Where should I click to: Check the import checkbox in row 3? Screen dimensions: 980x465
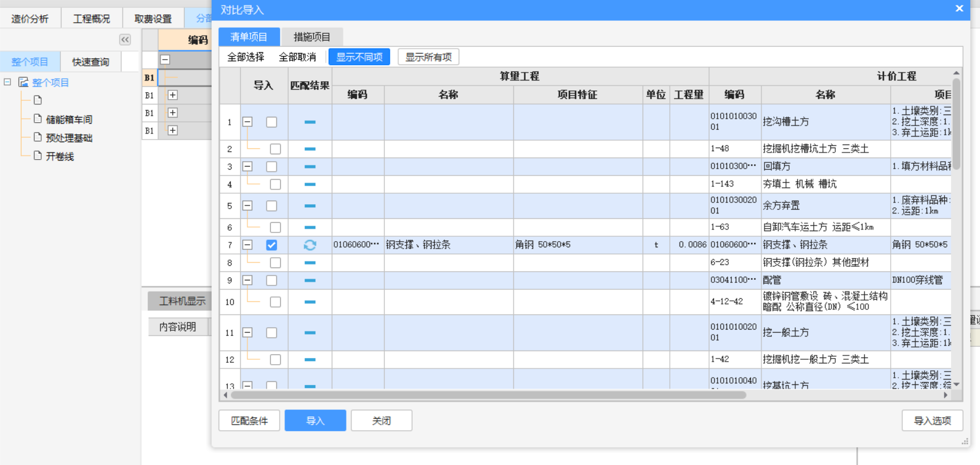[271, 167]
